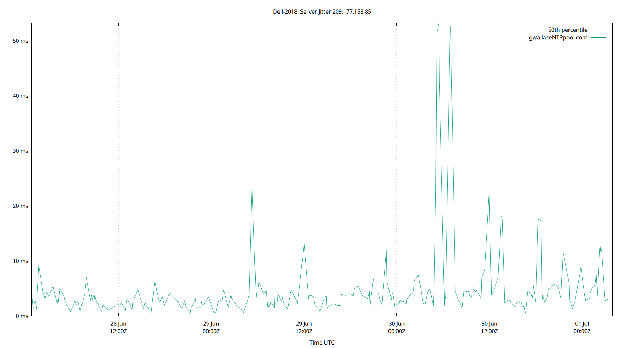Click the '30 Jun 12:00Z' x-axis label

tap(489, 327)
